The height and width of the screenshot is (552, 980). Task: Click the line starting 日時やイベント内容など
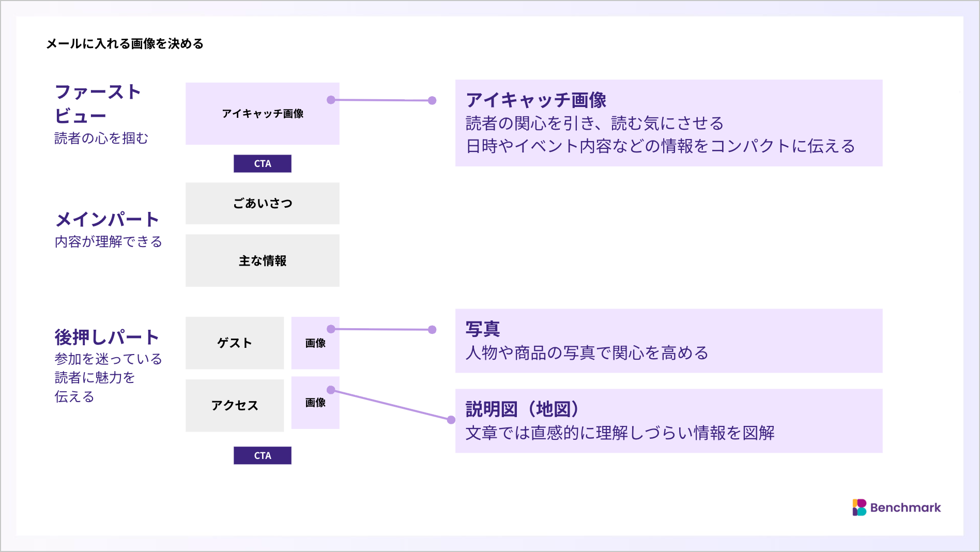661,146
